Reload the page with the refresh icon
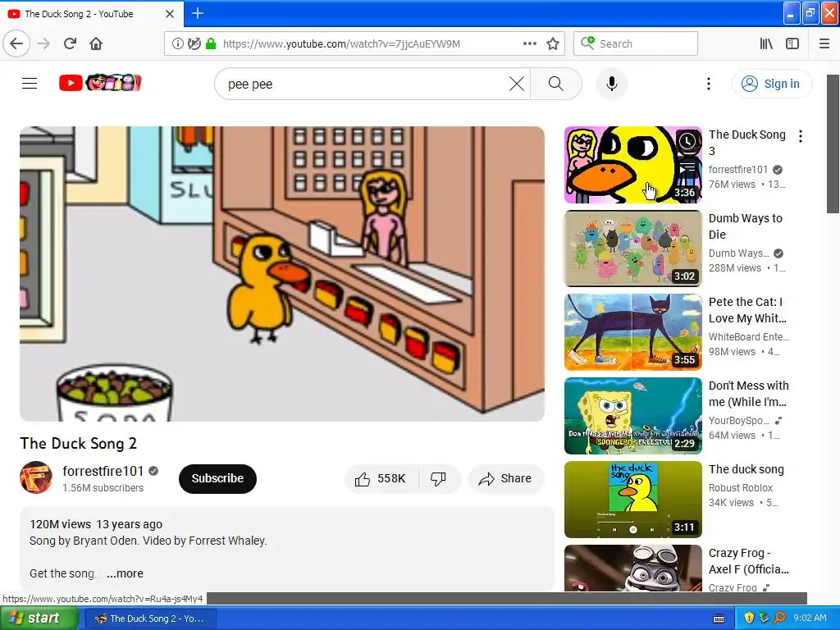Image resolution: width=840 pixels, height=630 pixels. coord(70,43)
